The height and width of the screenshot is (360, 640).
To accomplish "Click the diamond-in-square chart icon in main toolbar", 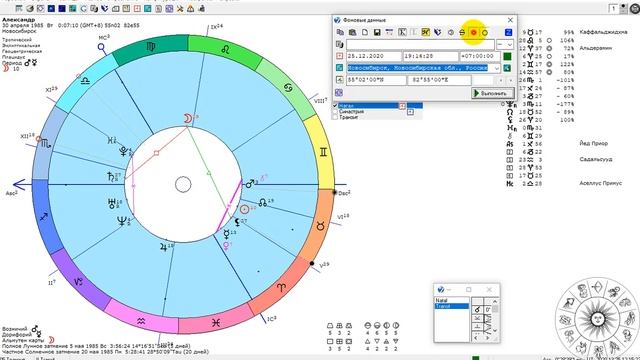I will point(40,9).
